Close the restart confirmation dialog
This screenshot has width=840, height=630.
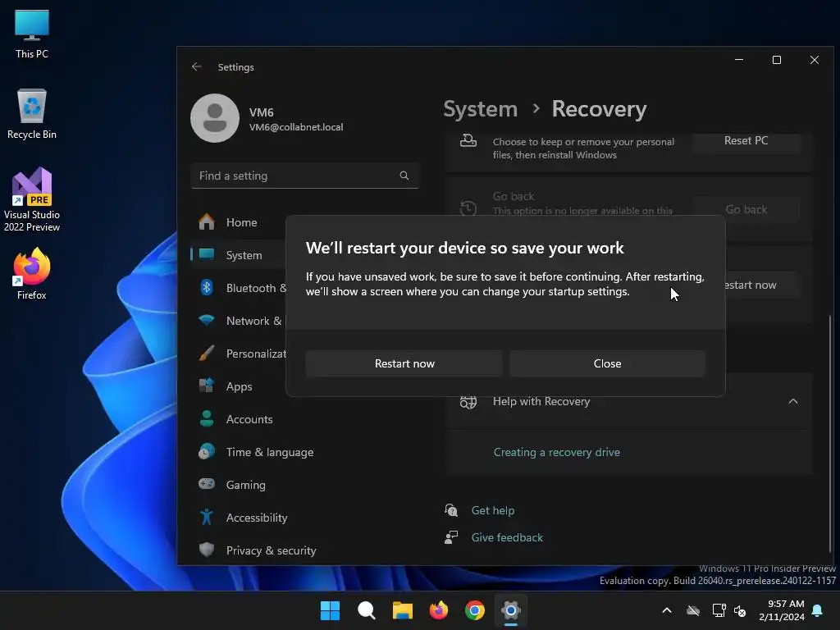(608, 363)
